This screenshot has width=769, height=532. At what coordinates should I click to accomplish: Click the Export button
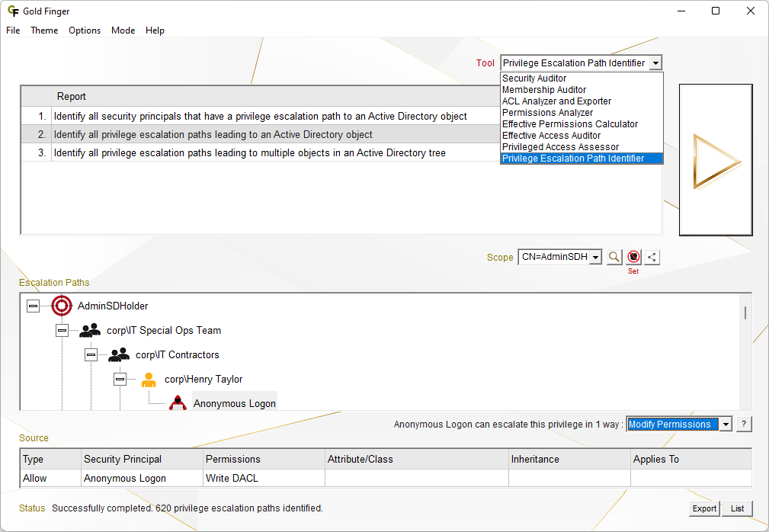click(704, 508)
